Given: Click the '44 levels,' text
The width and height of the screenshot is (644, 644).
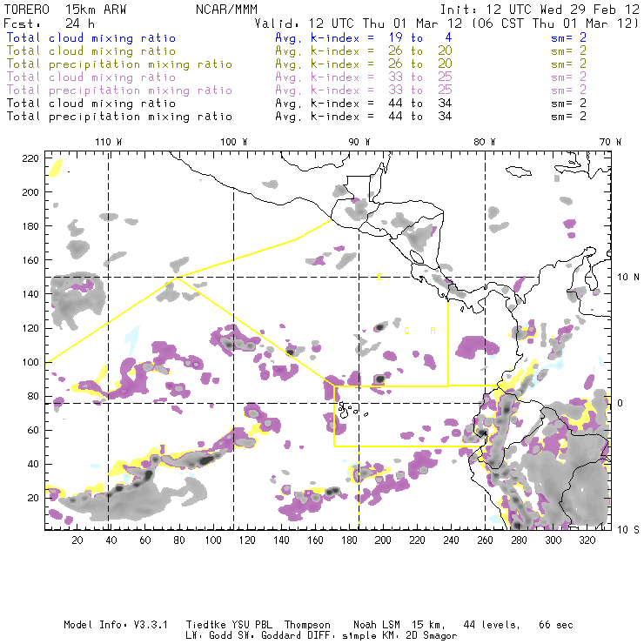Looking at the screenshot, I should tap(492, 625).
